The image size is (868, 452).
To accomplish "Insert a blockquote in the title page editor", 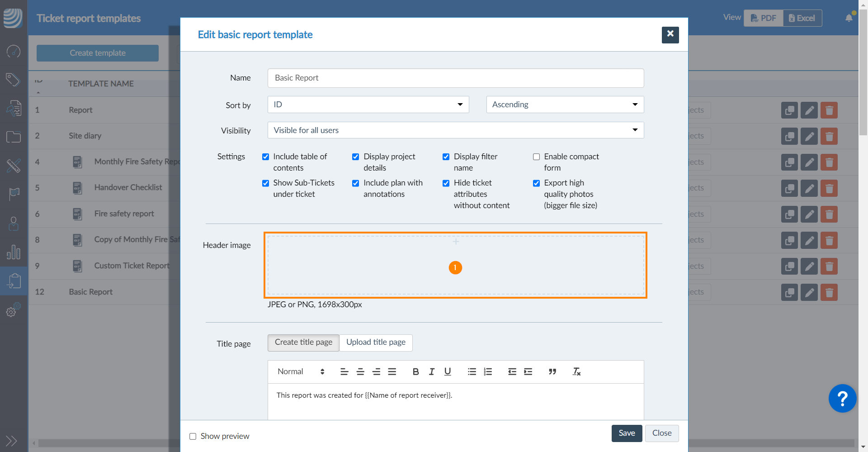I will pyautogui.click(x=552, y=371).
